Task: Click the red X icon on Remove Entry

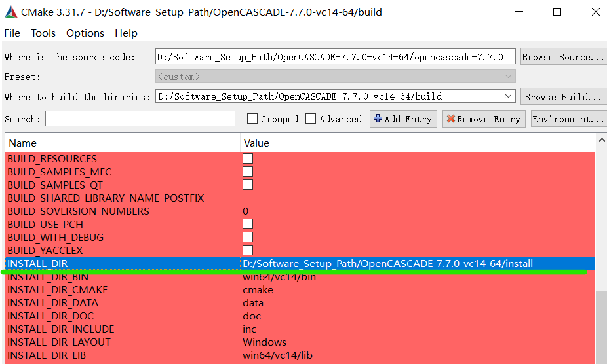Action: coord(450,118)
